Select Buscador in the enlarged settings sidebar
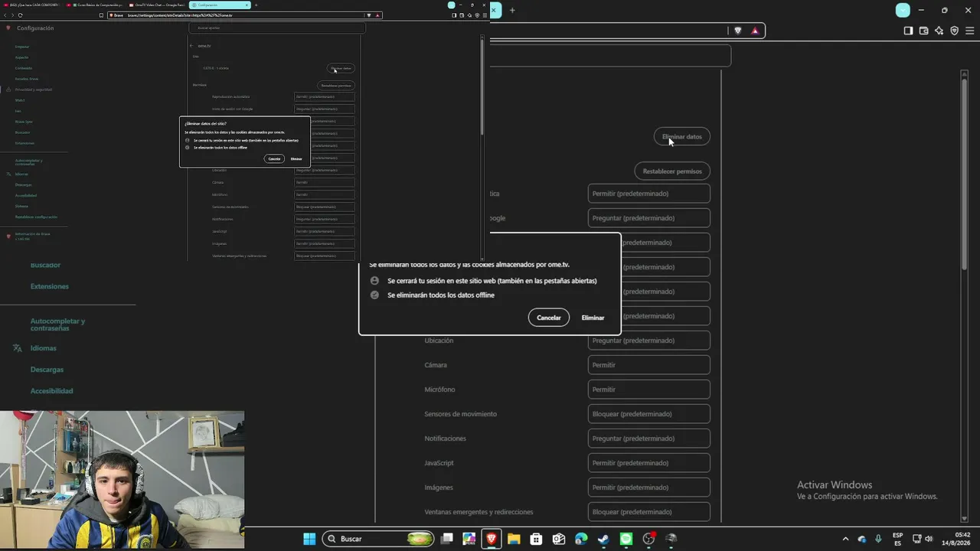Screen dimensions: 980x551 click(45, 265)
